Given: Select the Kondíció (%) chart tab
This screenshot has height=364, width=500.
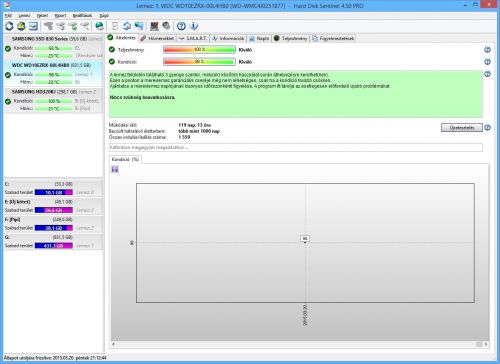Looking at the screenshot, I should (126, 159).
